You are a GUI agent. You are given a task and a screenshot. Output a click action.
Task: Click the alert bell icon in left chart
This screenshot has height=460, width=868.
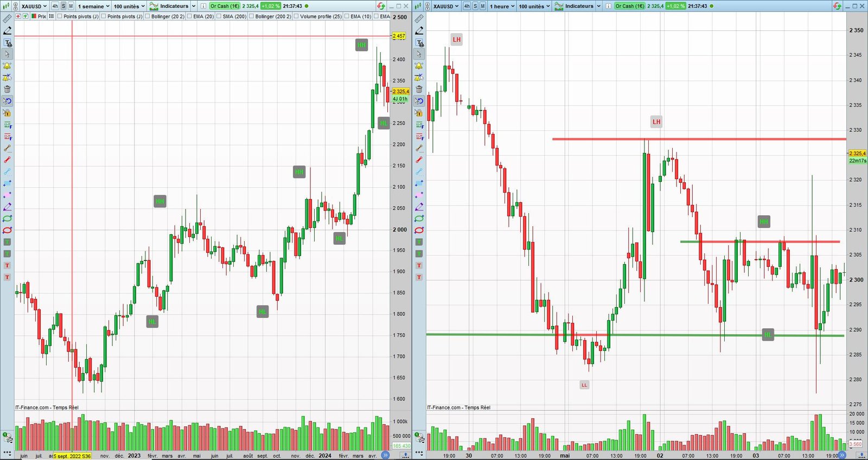point(7,66)
